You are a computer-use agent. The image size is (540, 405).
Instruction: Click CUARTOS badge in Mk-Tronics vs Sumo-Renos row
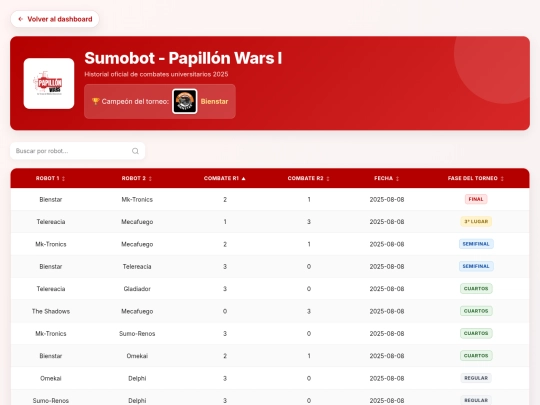tap(476, 333)
